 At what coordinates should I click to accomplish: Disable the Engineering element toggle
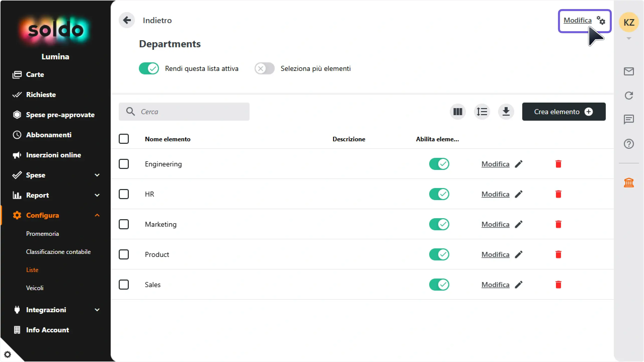[x=439, y=164]
